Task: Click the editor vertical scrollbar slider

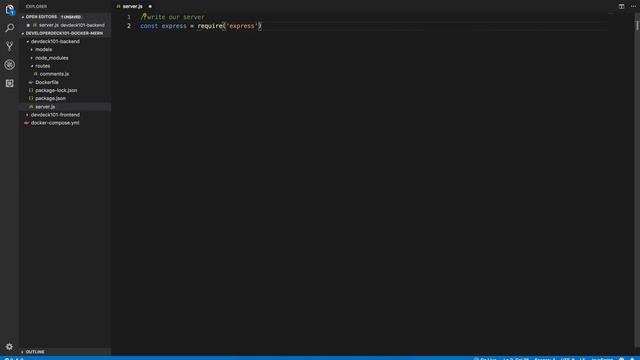Action: 637,25
